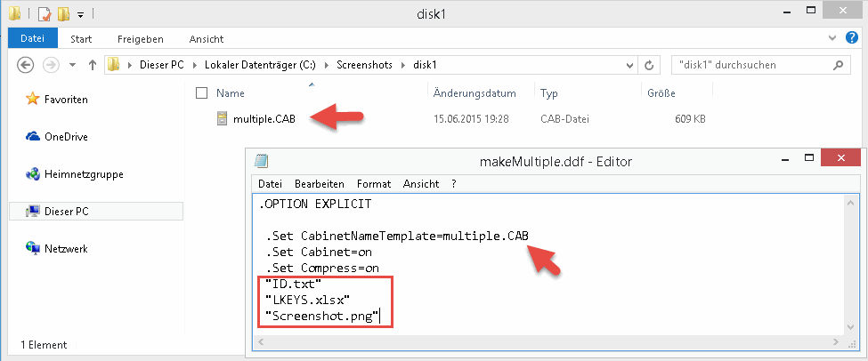Click the Favoriten star icon
Screen dimensions: 868x361
33,100
